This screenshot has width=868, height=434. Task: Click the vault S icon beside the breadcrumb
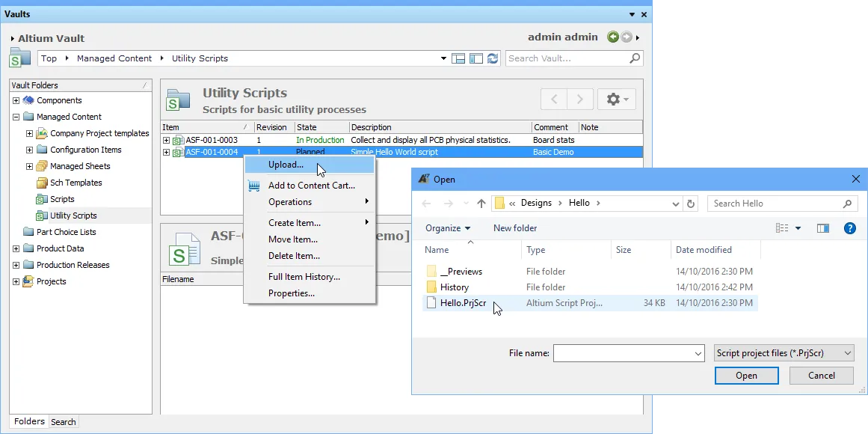pos(19,58)
